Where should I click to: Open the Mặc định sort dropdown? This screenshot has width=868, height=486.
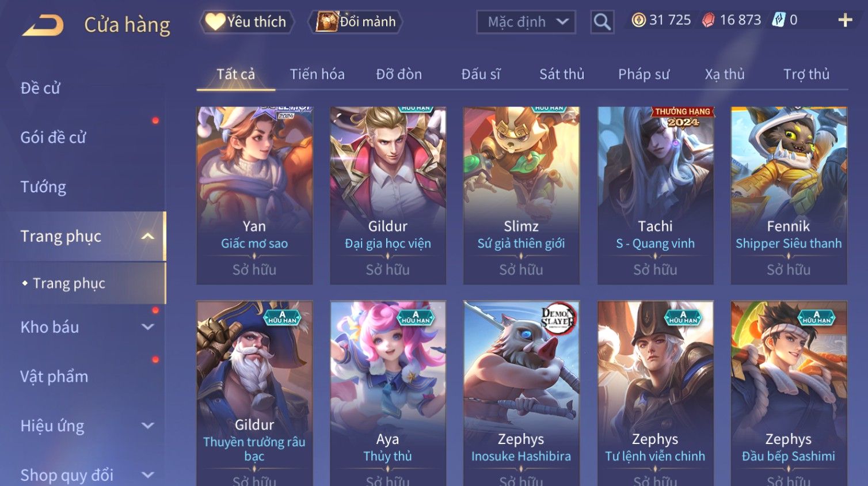tap(526, 22)
